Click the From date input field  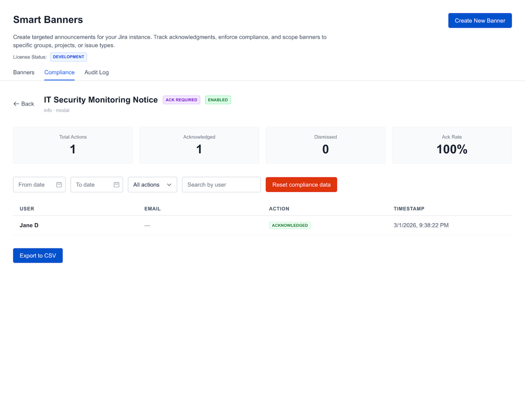coord(39,185)
